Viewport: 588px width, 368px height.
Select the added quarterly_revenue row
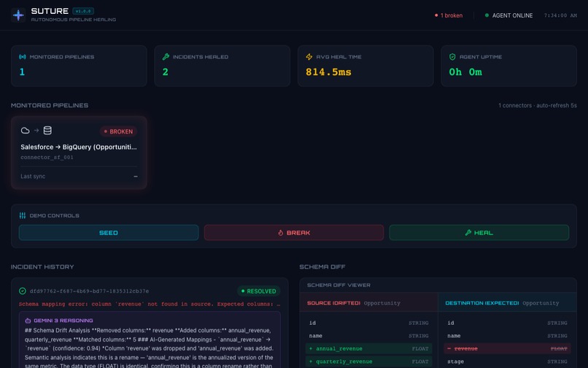(368, 361)
